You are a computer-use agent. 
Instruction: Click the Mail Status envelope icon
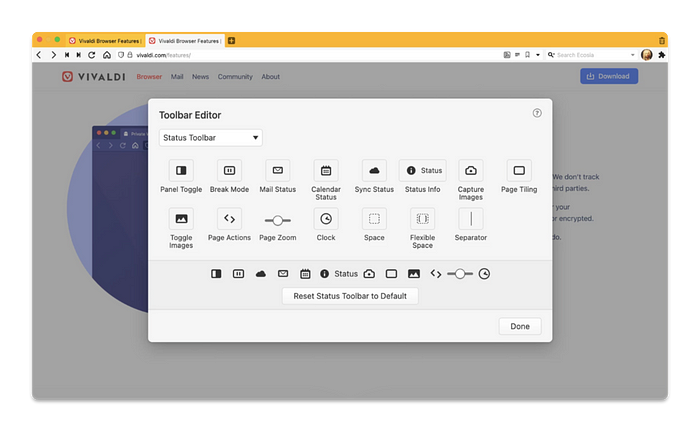[278, 170]
